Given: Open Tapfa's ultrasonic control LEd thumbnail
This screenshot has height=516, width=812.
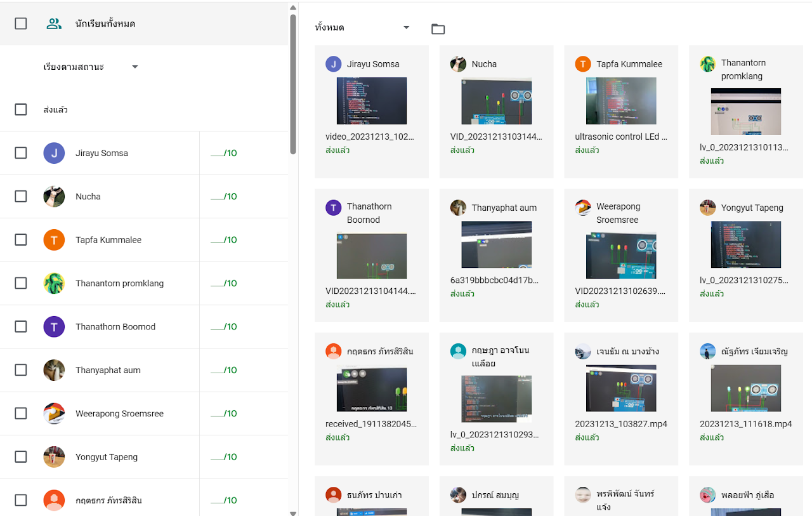Looking at the screenshot, I should [x=621, y=101].
